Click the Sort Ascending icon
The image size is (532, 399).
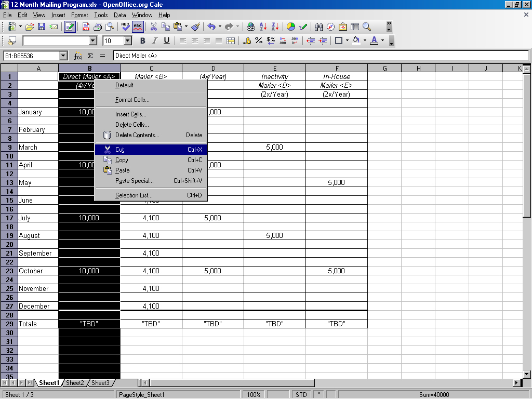[263, 26]
